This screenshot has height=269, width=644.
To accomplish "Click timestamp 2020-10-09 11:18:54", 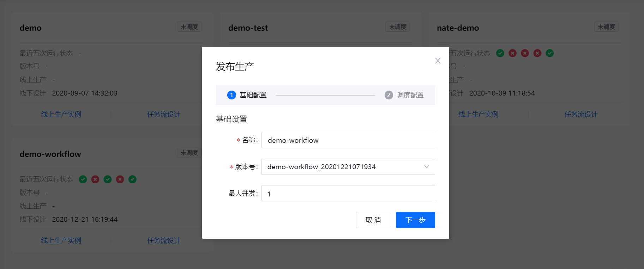I will coord(502,93).
